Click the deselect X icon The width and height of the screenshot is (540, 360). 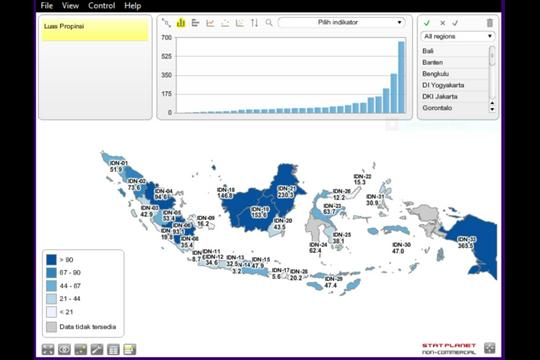click(x=443, y=23)
